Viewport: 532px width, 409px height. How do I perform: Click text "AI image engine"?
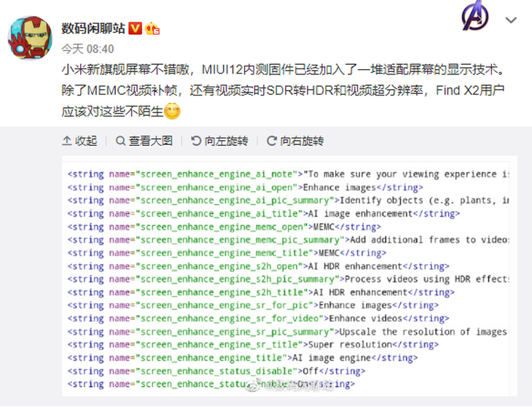point(332,358)
